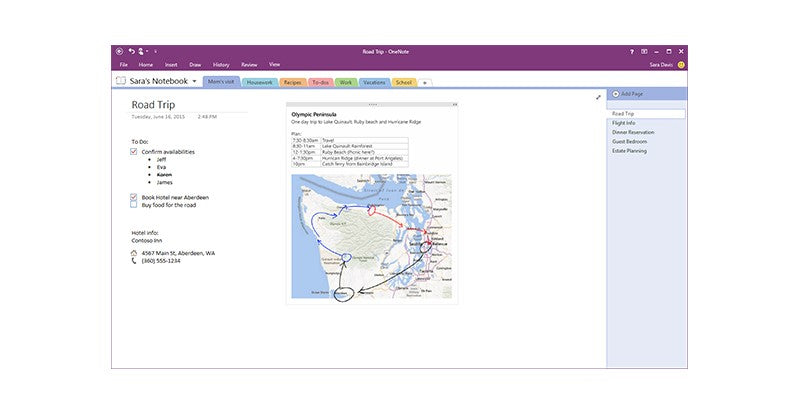The height and width of the screenshot is (399, 799).
Task: Click the name James in the list
Action: click(165, 182)
